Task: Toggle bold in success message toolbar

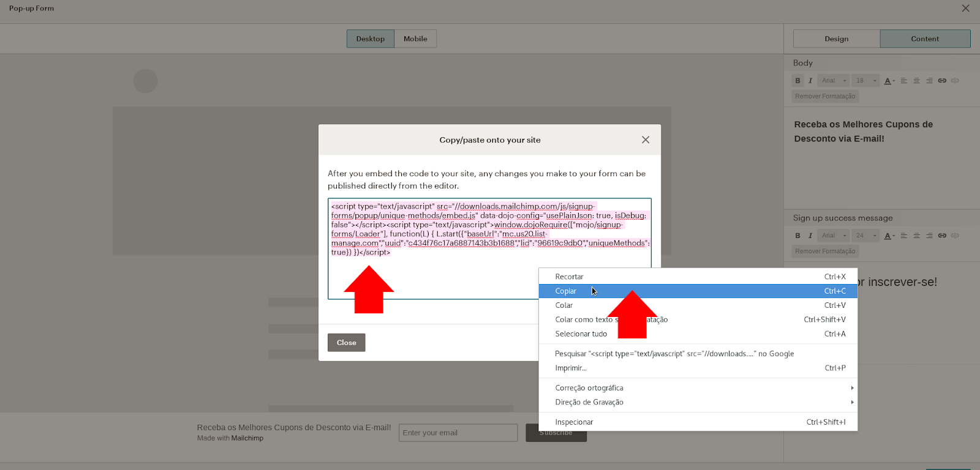Action: [797, 236]
